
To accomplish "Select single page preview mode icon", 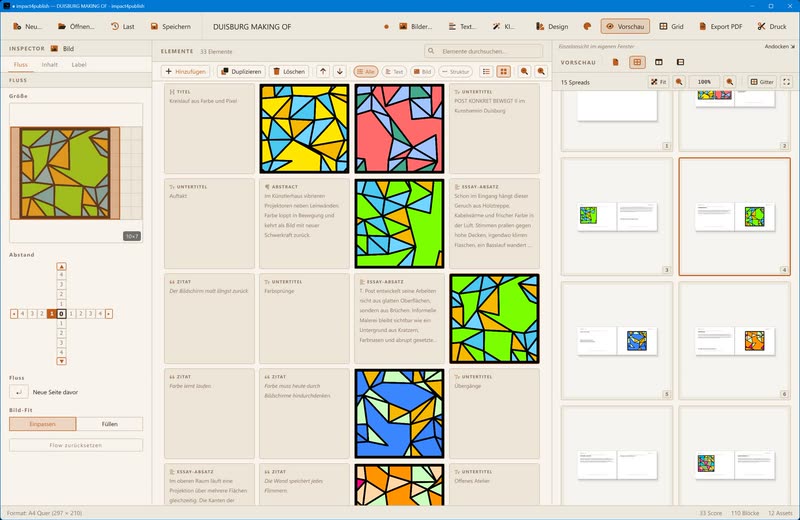I will click(x=616, y=62).
